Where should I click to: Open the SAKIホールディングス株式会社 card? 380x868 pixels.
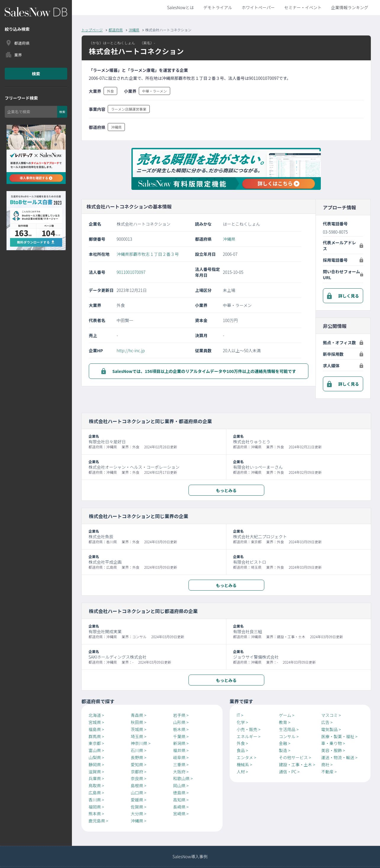(154, 657)
